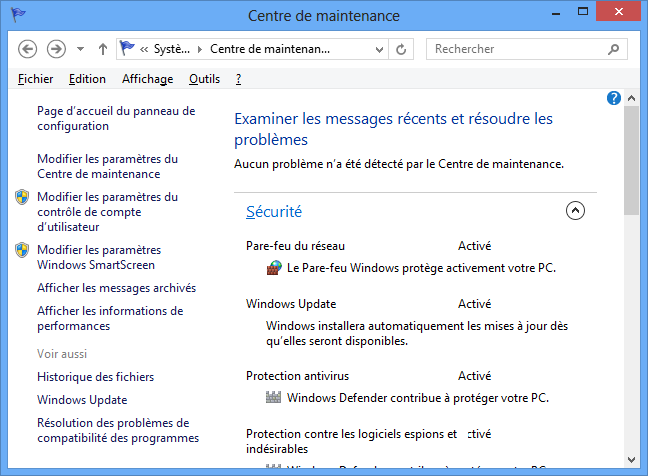Open Modifier les paramètres du Centre de maintenance
648x476 pixels.
107,166
